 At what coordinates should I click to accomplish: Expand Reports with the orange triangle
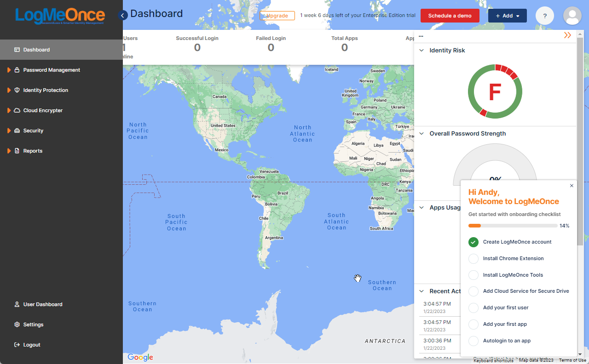coord(9,151)
